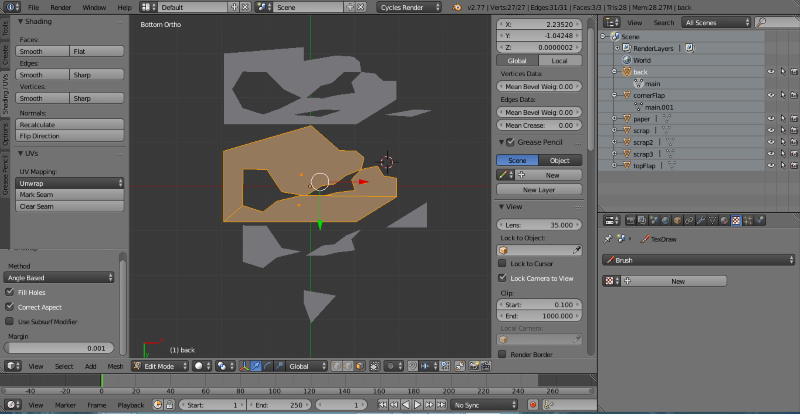Open the Constraints properties tab icon
This screenshot has width=800, height=414.
(x=689, y=221)
